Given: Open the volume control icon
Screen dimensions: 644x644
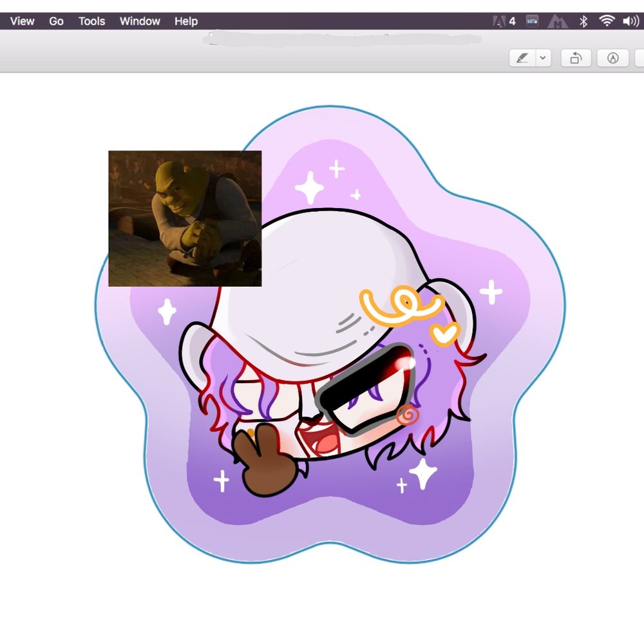Looking at the screenshot, I should [x=631, y=21].
